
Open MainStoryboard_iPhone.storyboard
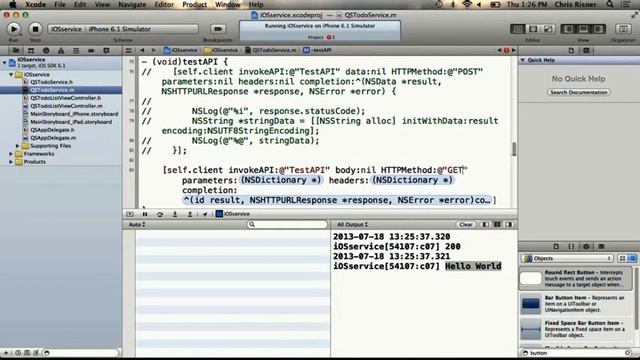[x=74, y=114]
